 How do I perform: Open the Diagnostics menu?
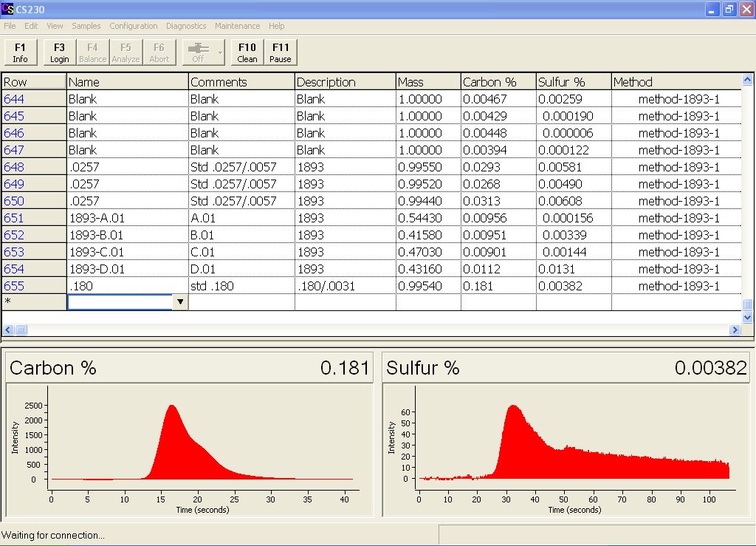coord(186,26)
